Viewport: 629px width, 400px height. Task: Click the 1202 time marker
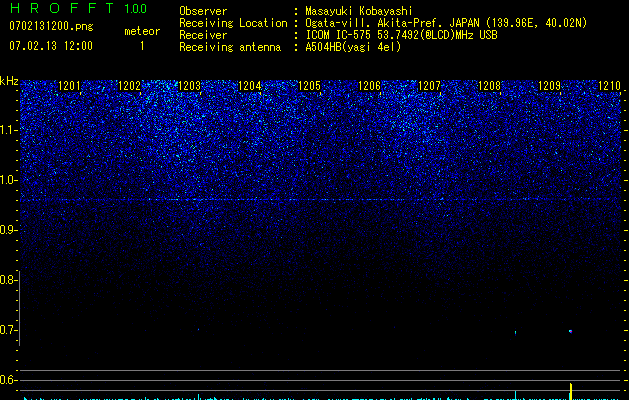tap(130, 86)
